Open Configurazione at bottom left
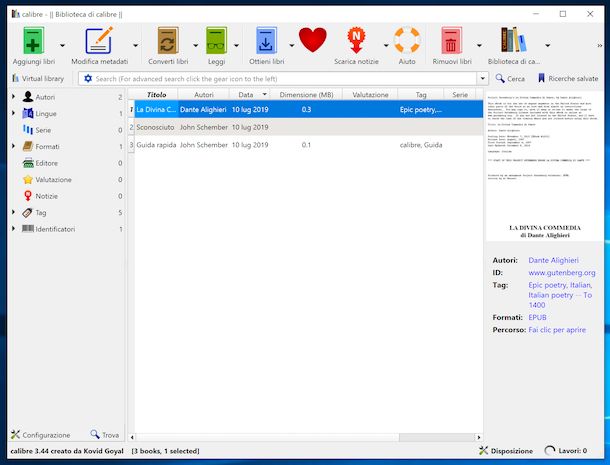Image resolution: width=610 pixels, height=465 pixels. click(40, 435)
